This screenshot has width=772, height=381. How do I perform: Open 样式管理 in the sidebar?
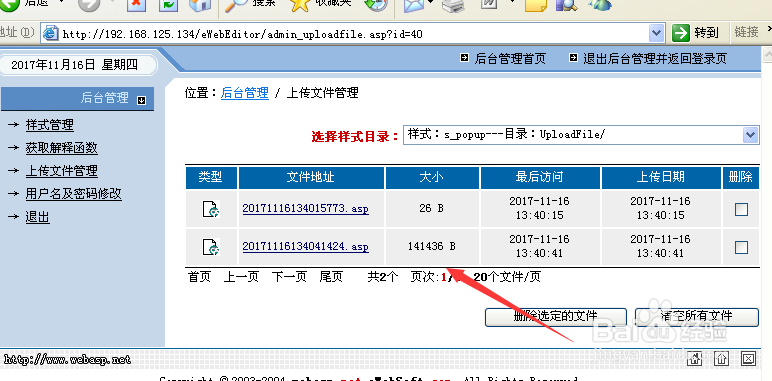(50, 125)
